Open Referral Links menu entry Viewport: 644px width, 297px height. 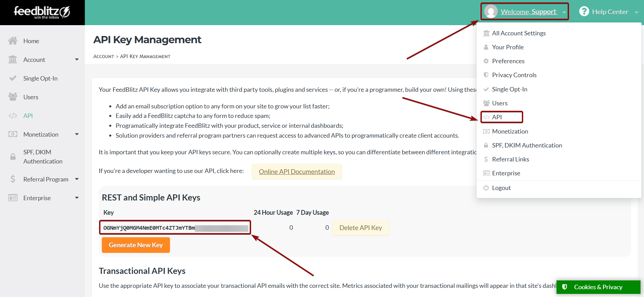(511, 159)
